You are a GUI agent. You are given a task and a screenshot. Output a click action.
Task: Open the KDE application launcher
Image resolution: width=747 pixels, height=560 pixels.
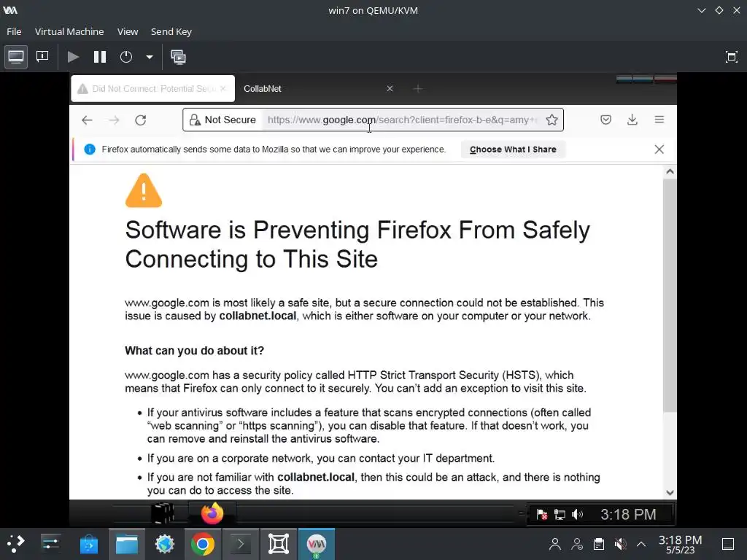16,544
